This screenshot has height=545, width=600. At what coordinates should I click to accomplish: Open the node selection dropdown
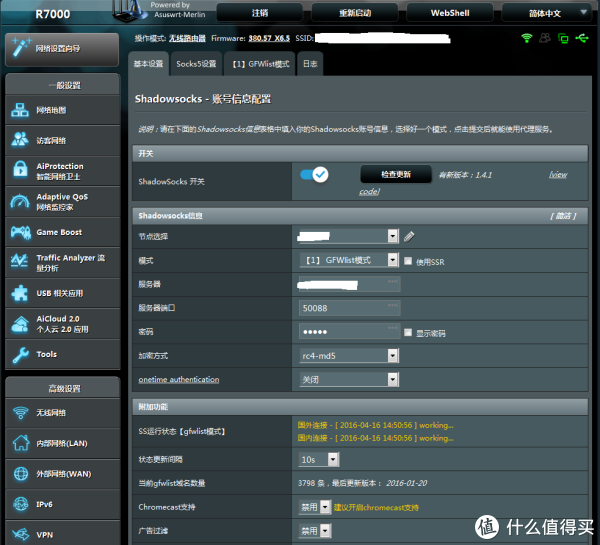pyautogui.click(x=348, y=236)
